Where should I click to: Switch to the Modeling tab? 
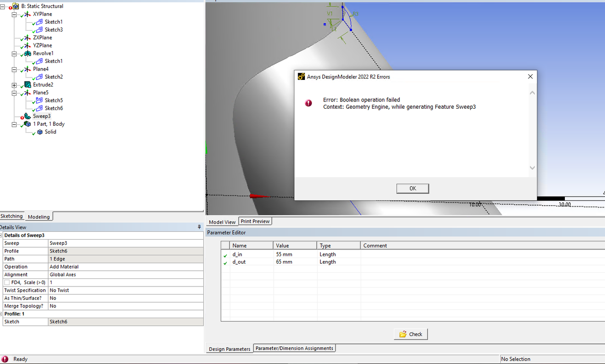point(39,217)
